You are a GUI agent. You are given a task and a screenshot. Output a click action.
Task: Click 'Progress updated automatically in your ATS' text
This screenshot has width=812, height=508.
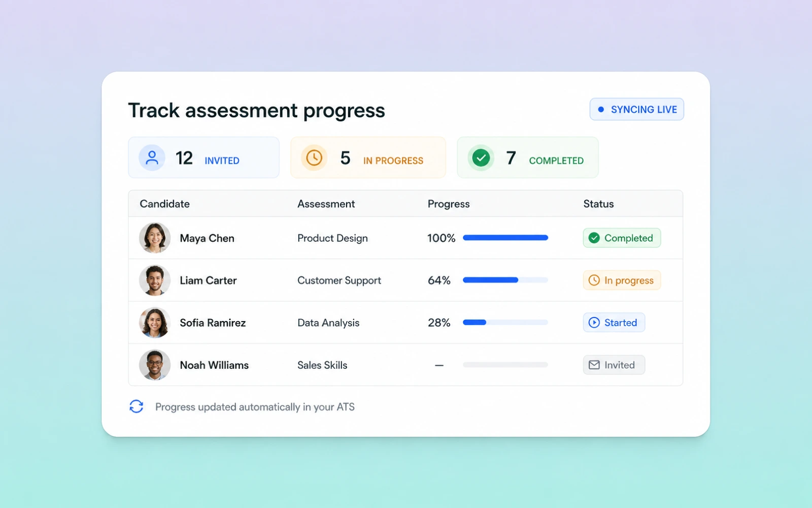click(x=255, y=407)
